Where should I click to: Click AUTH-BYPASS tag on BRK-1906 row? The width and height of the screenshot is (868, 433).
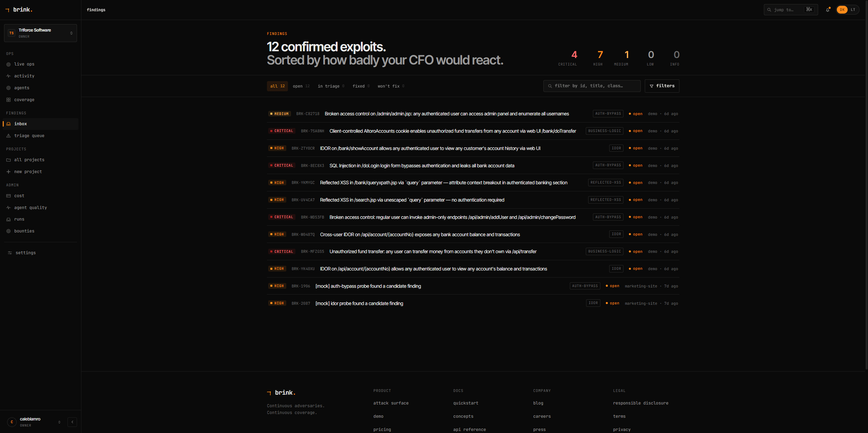coord(585,286)
